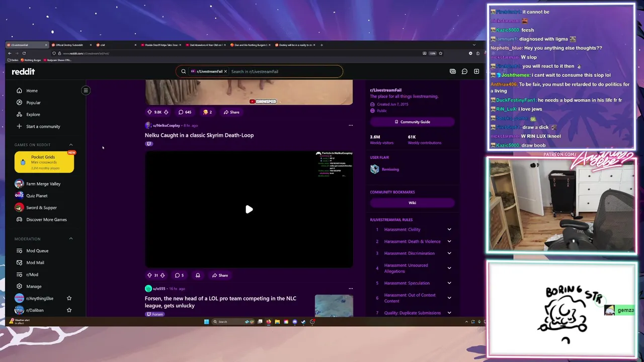Open the 5 comments on Nelku post
Image resolution: width=644 pixels, height=362 pixels.
[x=179, y=276]
